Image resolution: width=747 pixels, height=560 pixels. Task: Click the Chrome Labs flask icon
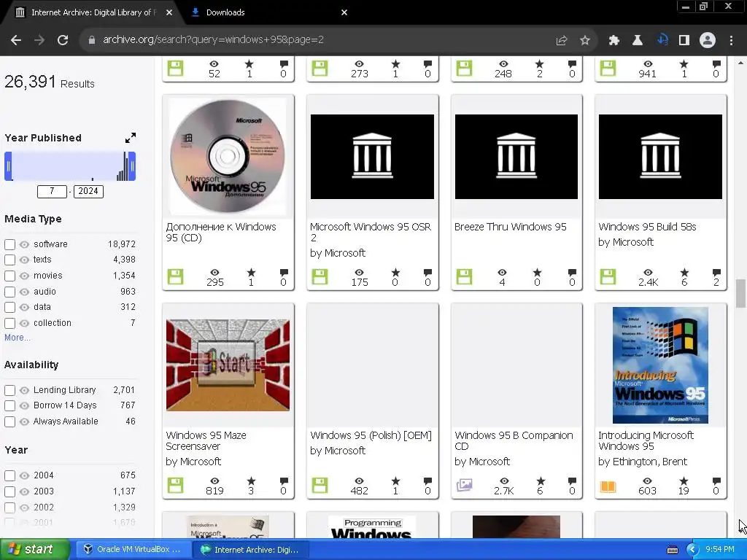coord(637,41)
